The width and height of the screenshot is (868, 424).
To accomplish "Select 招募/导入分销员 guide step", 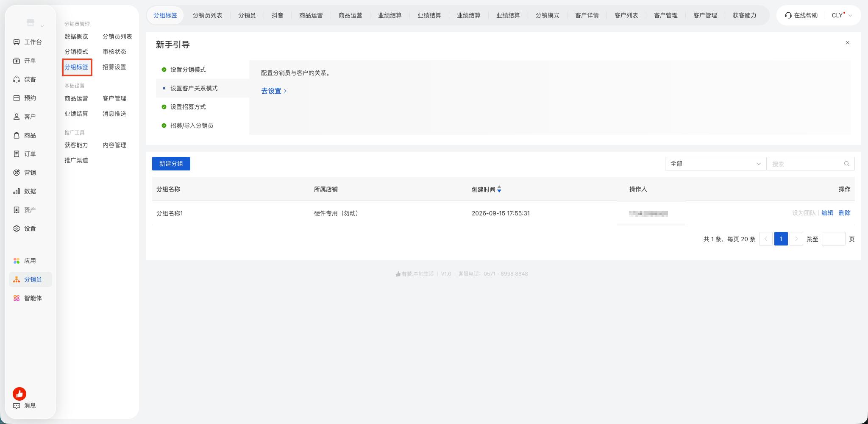I will (x=203, y=126).
